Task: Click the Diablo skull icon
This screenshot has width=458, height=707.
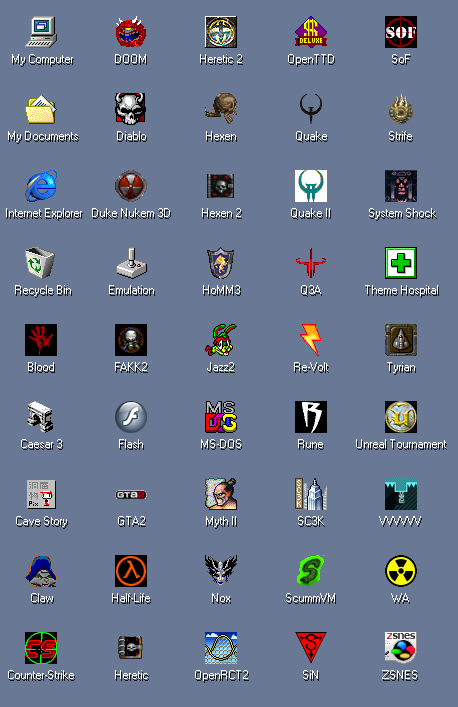Action: pyautogui.click(x=131, y=109)
